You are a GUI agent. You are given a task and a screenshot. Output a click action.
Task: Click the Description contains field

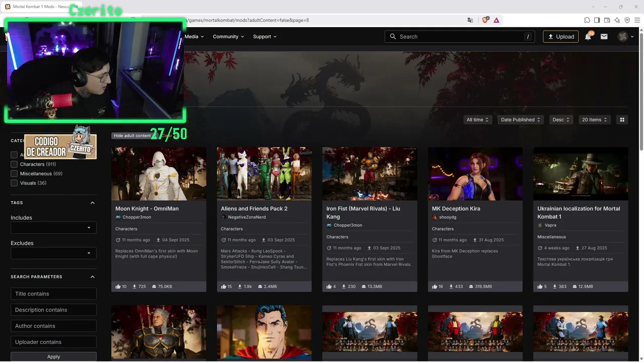point(53,310)
